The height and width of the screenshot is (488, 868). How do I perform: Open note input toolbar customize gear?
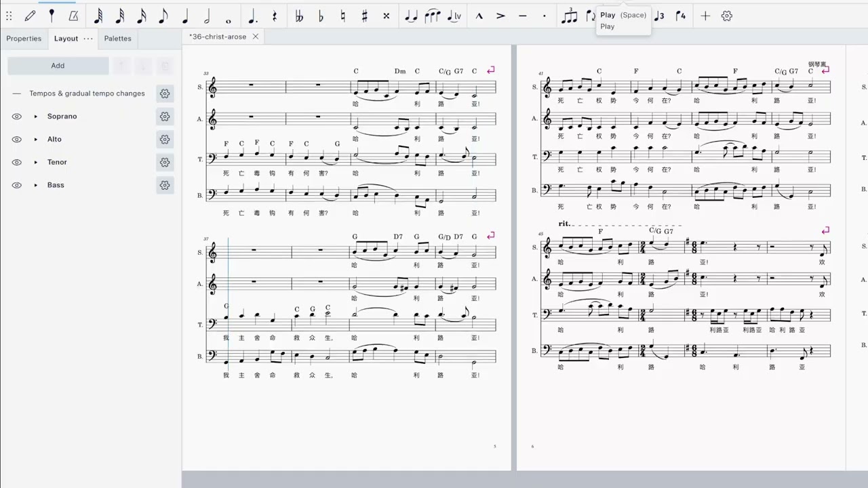(727, 16)
